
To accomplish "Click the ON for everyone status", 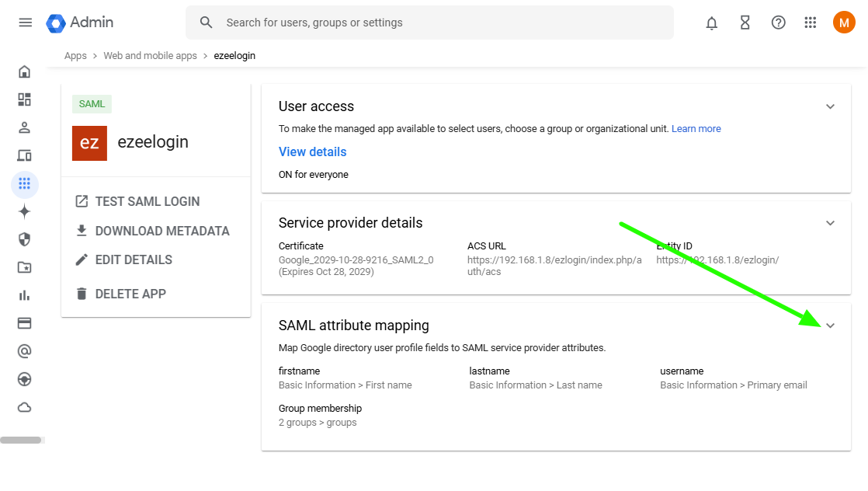I will coord(314,175).
